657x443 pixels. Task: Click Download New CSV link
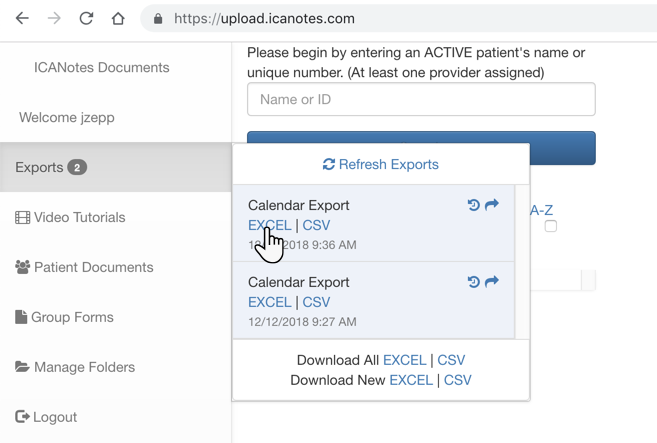pyautogui.click(x=457, y=380)
